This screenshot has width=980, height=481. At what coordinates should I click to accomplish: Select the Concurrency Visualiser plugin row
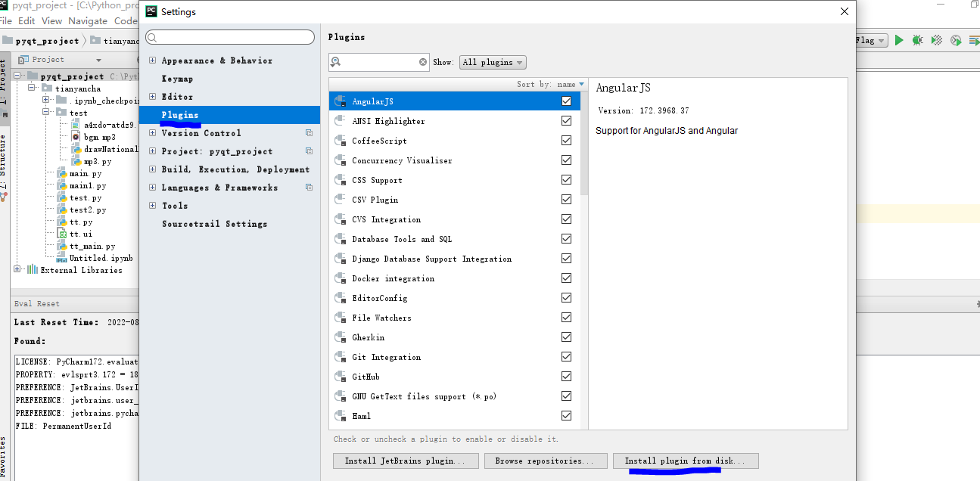pyautogui.click(x=455, y=160)
